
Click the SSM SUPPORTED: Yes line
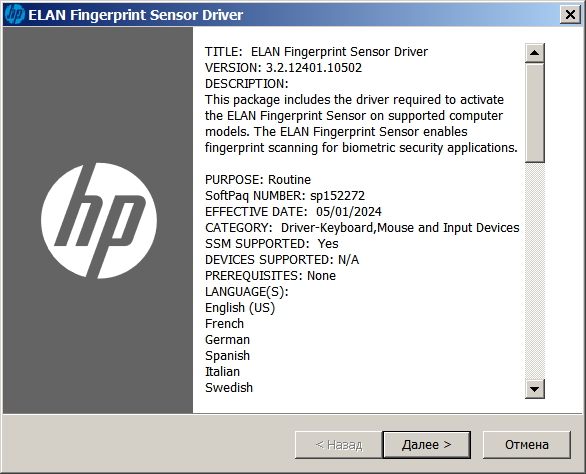point(271,244)
